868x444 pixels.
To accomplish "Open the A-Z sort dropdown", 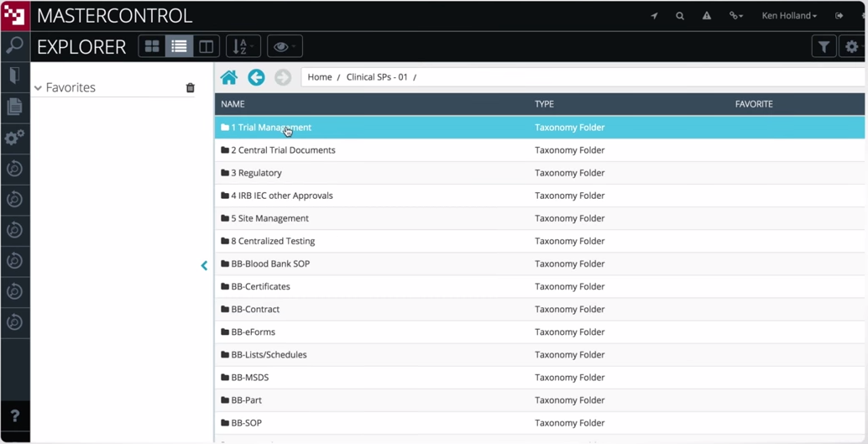I will click(243, 47).
